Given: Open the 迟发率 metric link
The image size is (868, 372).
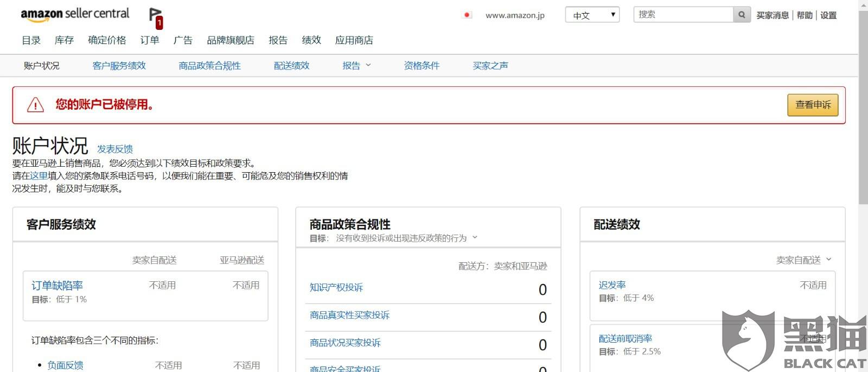Looking at the screenshot, I should [x=612, y=285].
